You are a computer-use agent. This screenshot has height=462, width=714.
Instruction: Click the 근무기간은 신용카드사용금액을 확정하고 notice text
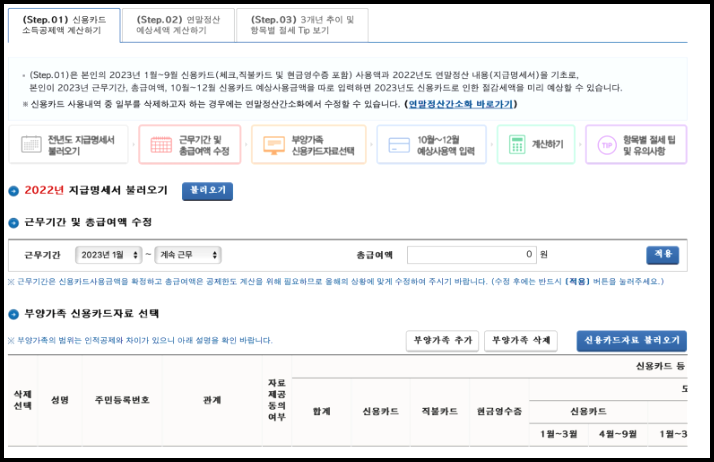click(336, 282)
